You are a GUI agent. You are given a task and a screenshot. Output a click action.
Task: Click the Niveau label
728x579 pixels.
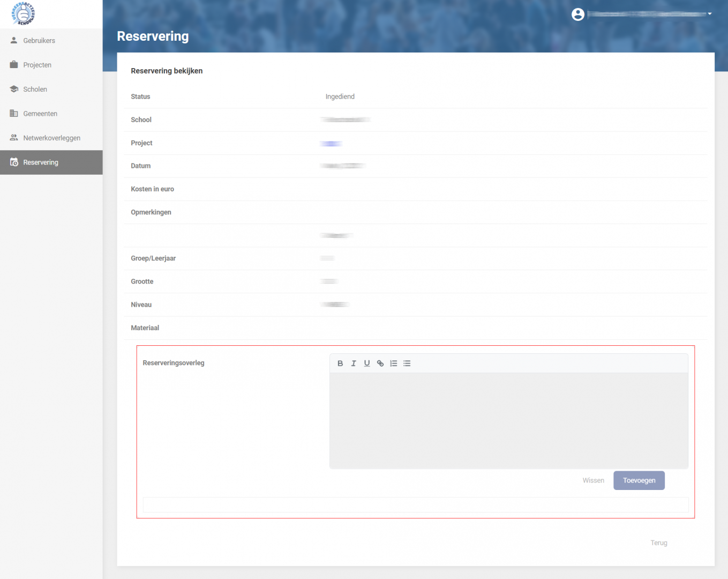[141, 305]
